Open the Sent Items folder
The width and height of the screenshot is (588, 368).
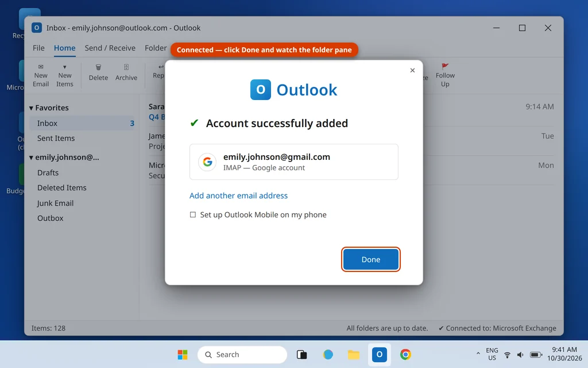(x=56, y=138)
